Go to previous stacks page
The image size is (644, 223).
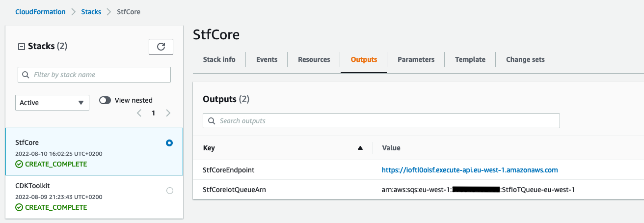139,113
